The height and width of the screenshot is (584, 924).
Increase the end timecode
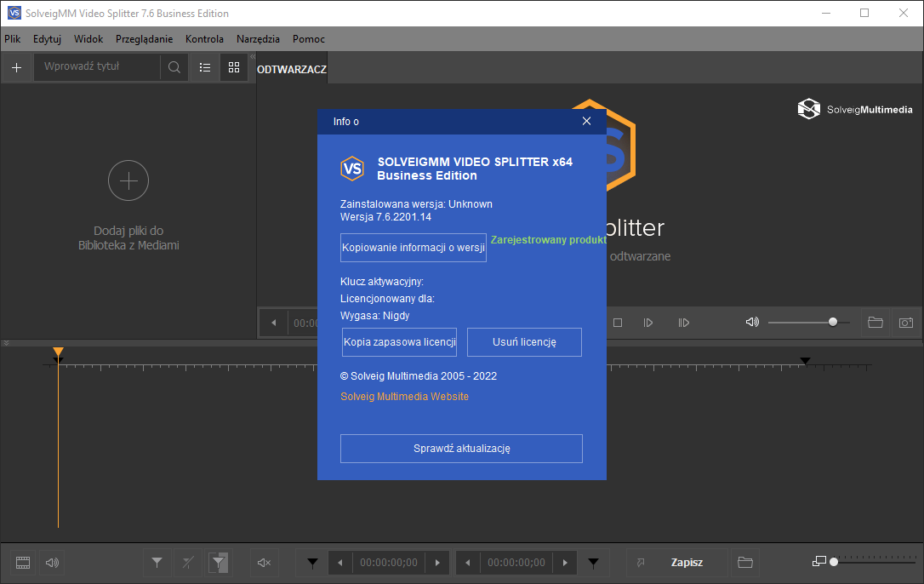565,563
